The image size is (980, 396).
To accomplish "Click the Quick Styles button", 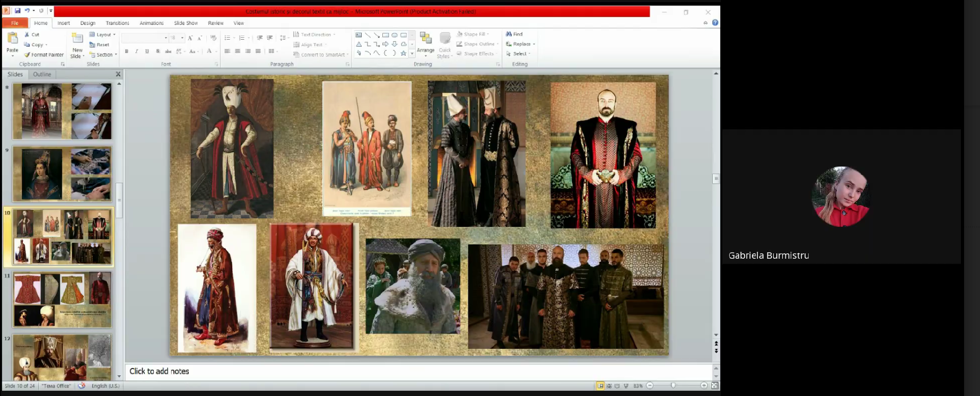I will [x=444, y=45].
